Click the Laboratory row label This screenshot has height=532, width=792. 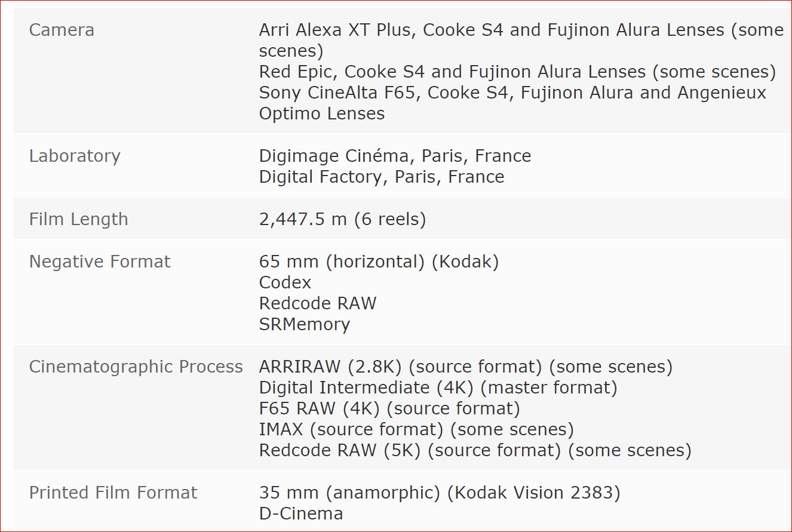(x=75, y=156)
